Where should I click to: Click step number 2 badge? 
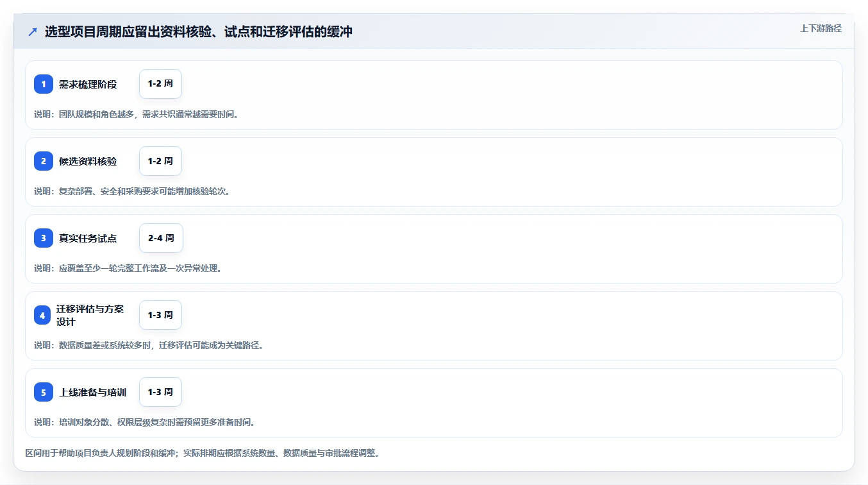(x=44, y=161)
